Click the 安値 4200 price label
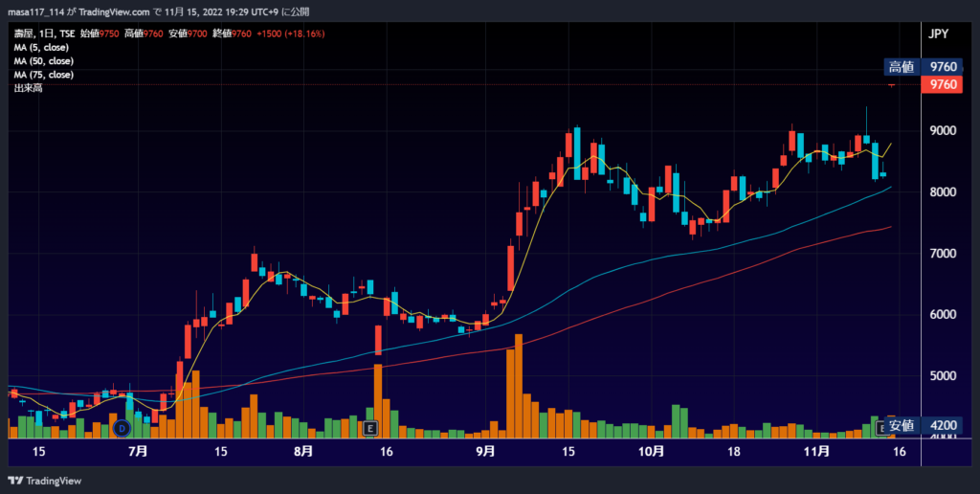 (x=924, y=426)
